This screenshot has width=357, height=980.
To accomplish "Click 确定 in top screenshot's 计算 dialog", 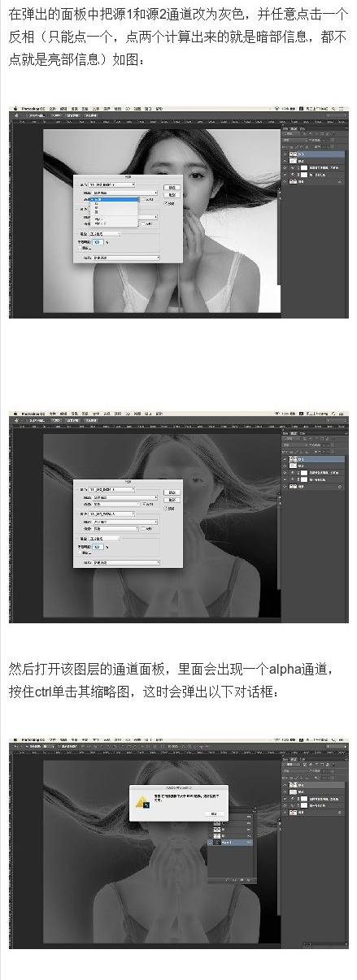I will (x=172, y=188).
